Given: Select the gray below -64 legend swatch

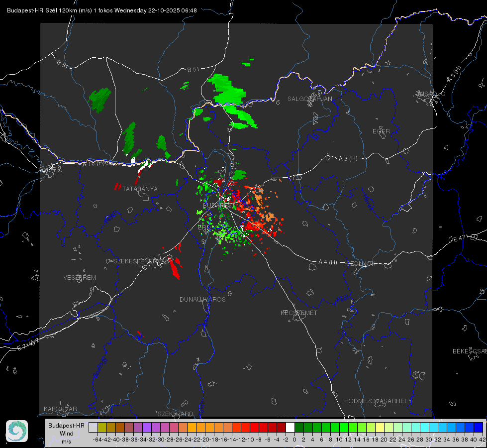Looking at the screenshot, I should (x=93, y=428).
